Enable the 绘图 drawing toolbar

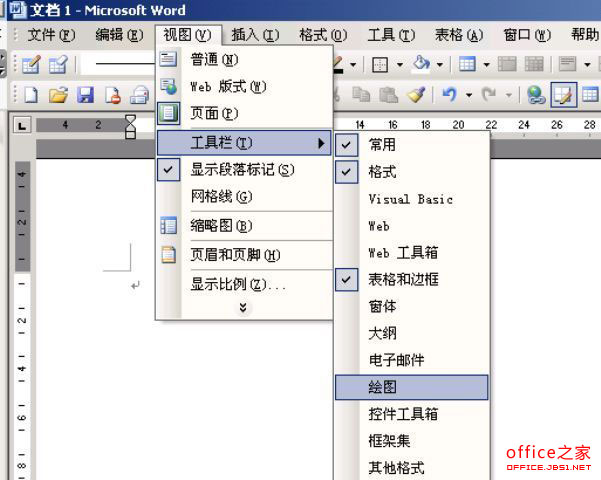click(412, 387)
